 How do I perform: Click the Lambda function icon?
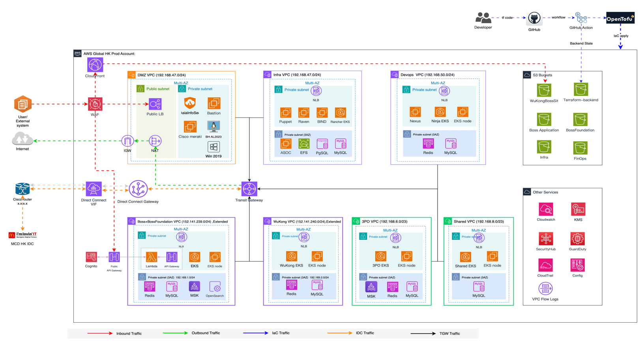152,257
